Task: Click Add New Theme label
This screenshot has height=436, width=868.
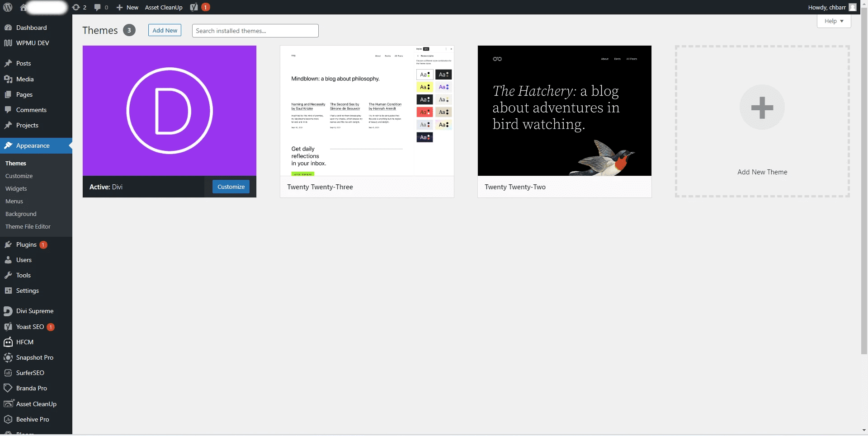Action: [762, 172]
